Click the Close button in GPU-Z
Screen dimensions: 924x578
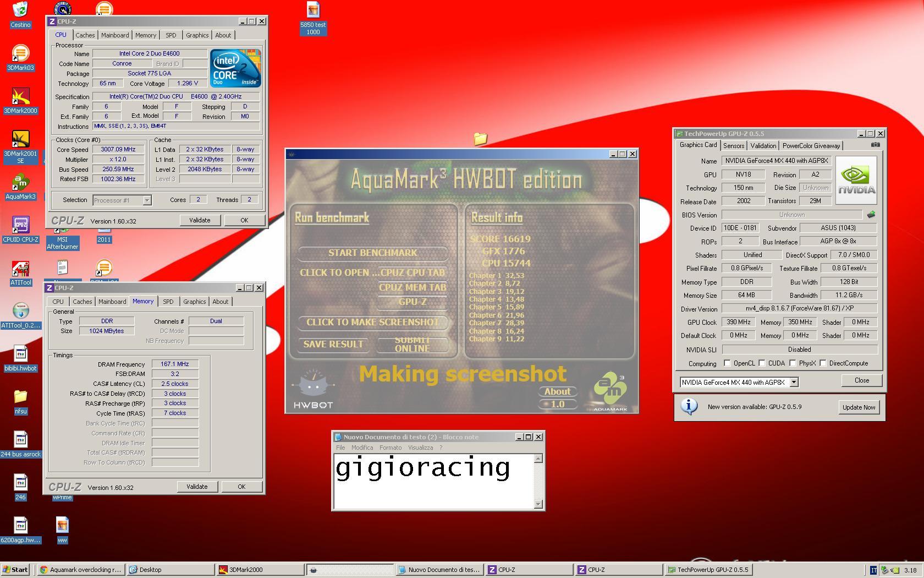pos(862,380)
